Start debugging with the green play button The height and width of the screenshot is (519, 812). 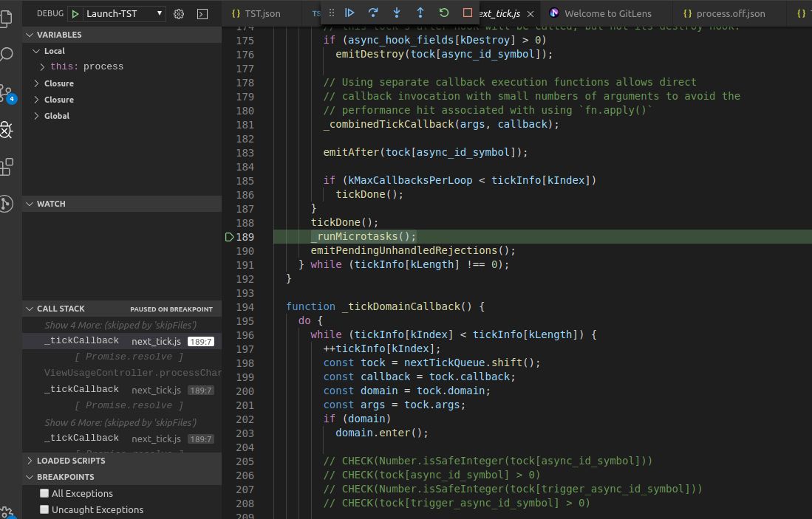(75, 14)
